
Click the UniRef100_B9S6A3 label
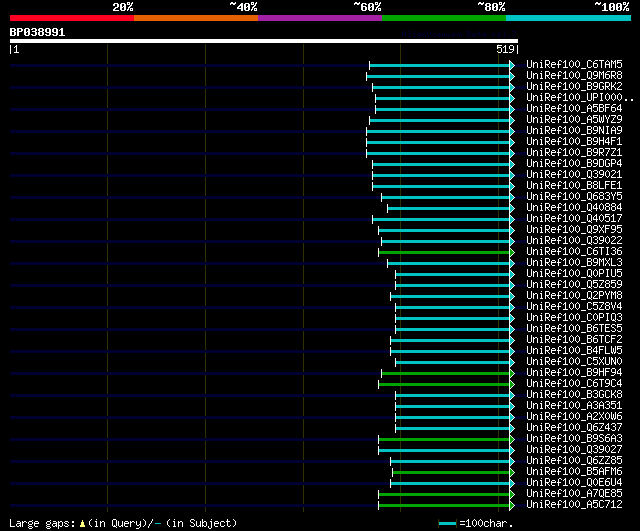point(574,439)
